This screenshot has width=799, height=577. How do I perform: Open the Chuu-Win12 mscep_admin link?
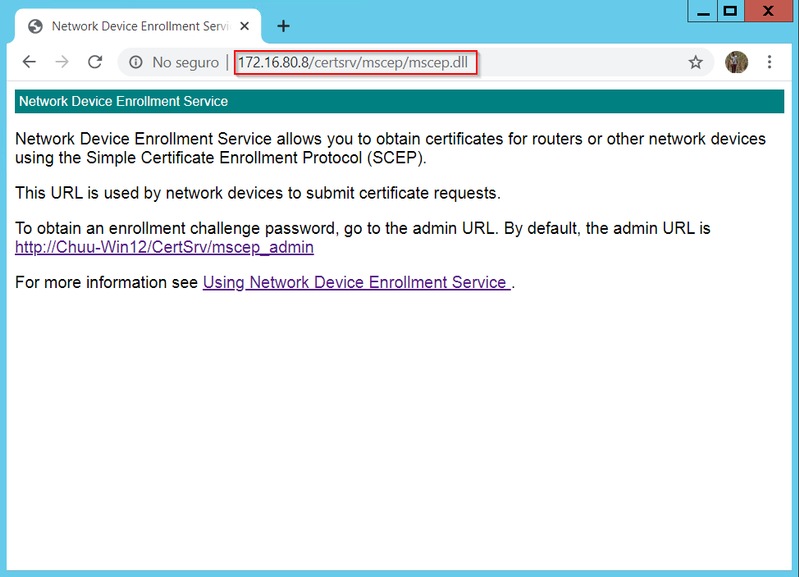(x=164, y=247)
